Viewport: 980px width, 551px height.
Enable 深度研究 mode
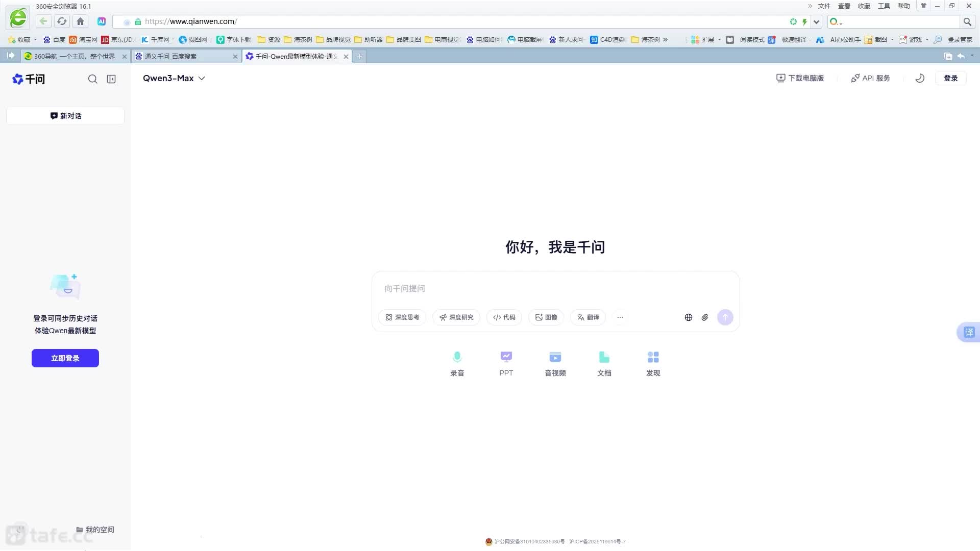point(456,317)
